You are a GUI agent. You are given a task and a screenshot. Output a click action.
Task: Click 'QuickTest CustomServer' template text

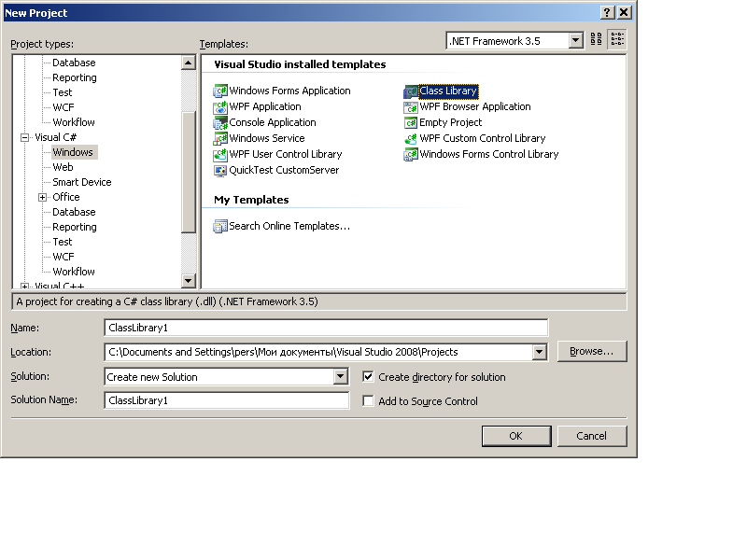[x=284, y=170]
